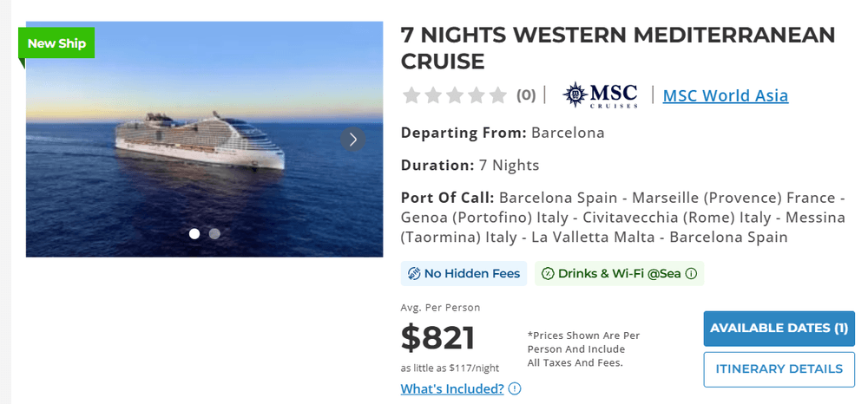The height and width of the screenshot is (404, 868).
Task: Select the second carousel dot indicator
Action: (214, 234)
